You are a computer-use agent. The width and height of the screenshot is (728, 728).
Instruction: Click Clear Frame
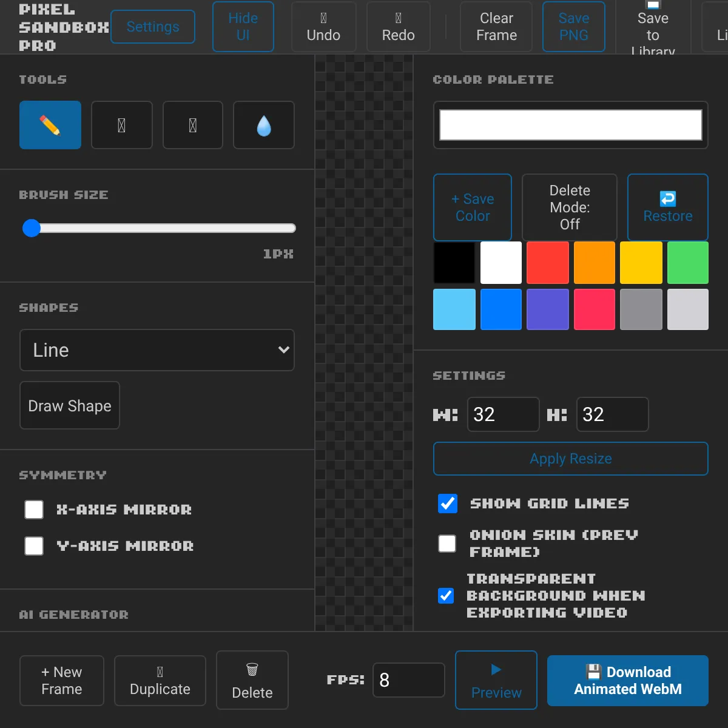coord(496,27)
